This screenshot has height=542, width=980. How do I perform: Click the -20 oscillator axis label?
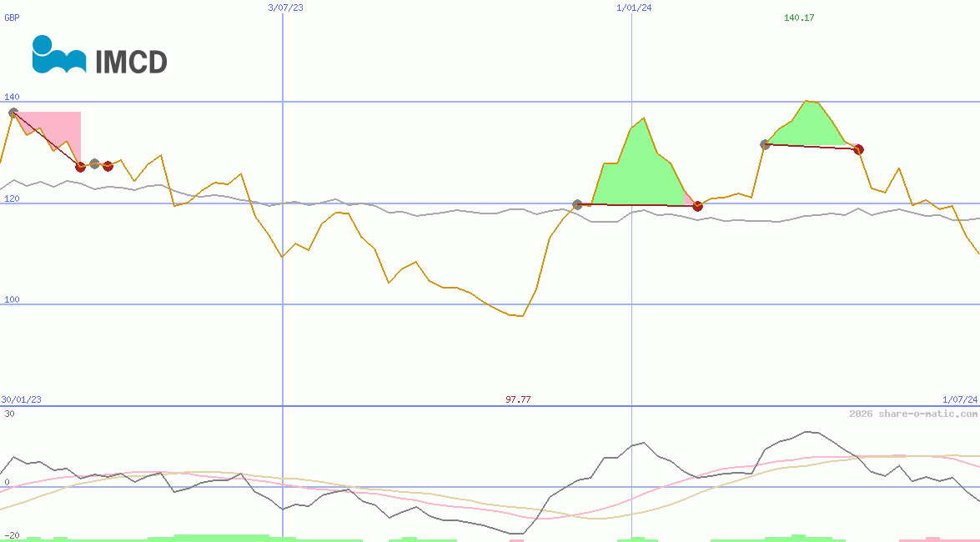point(12,535)
